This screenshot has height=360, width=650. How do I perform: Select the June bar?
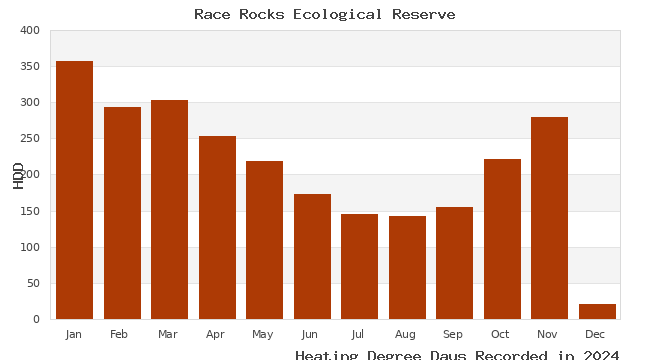pyautogui.click(x=313, y=257)
